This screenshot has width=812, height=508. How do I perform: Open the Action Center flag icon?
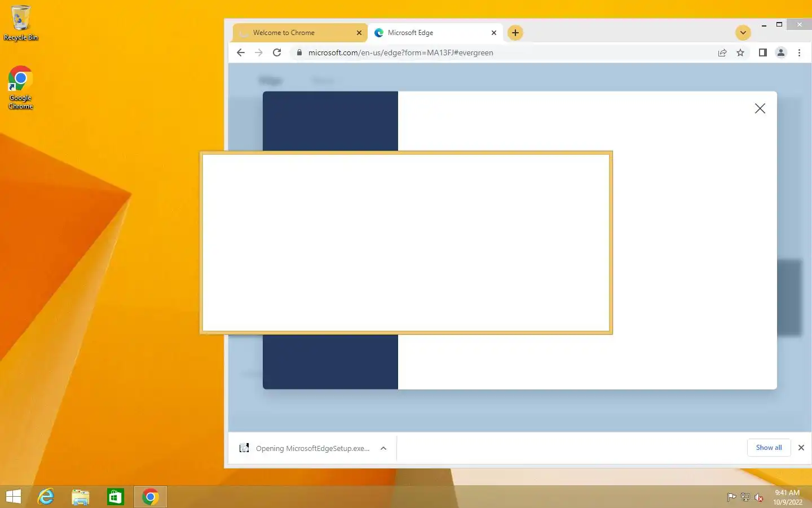[731, 497]
